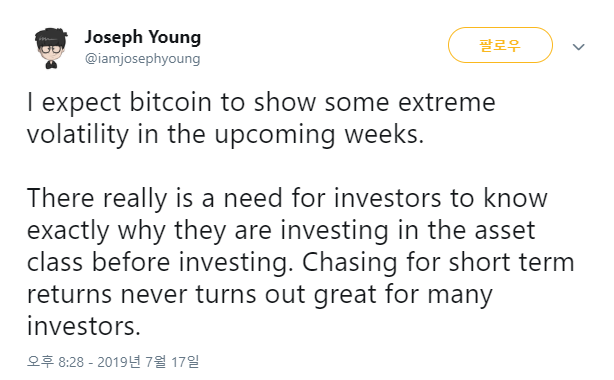The image size is (614, 380).
Task: Click 'exactly why they are' text line
Action: [149, 231]
